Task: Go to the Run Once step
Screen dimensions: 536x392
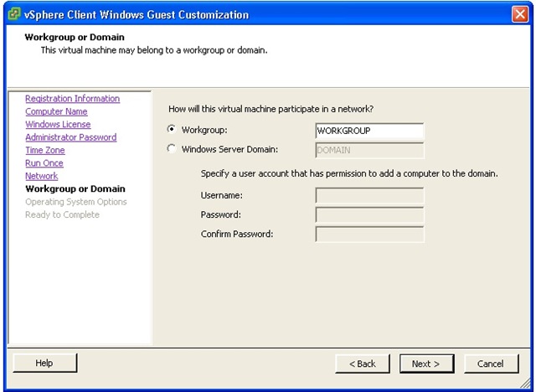Action: 44,163
